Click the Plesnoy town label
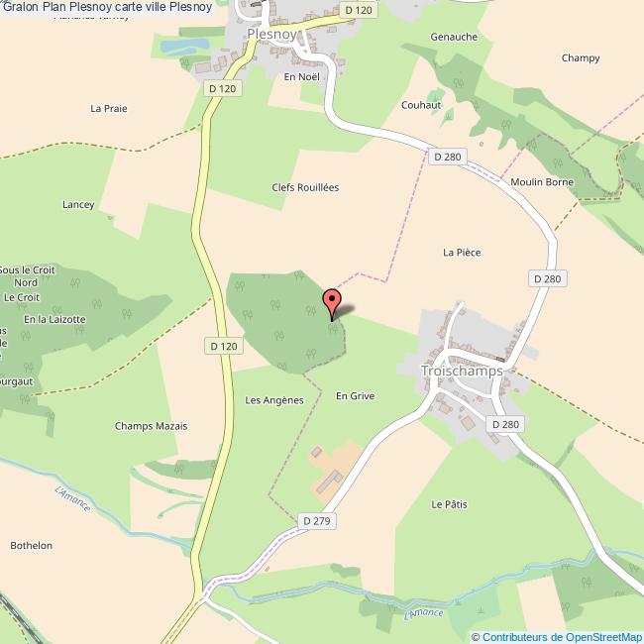The height and width of the screenshot is (644, 644). (271, 34)
